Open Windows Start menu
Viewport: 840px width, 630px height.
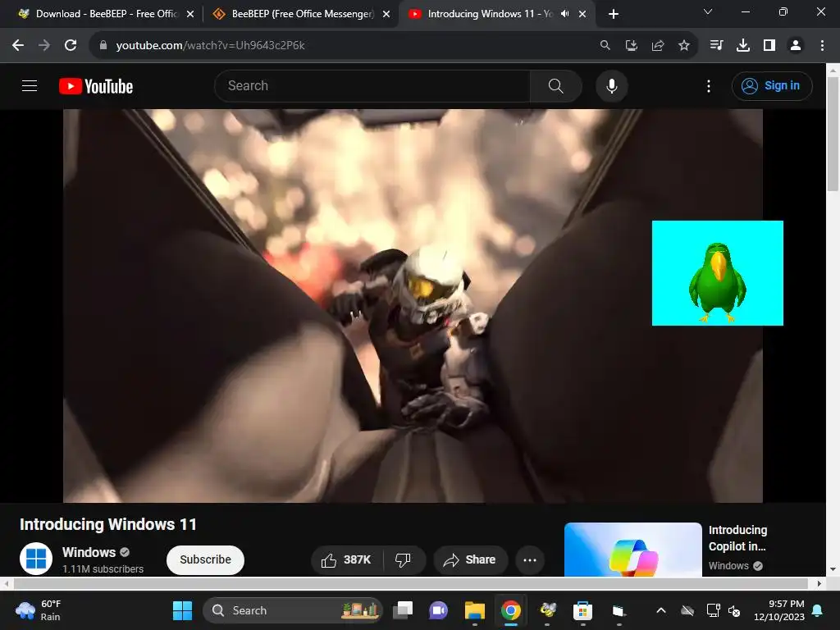point(182,610)
